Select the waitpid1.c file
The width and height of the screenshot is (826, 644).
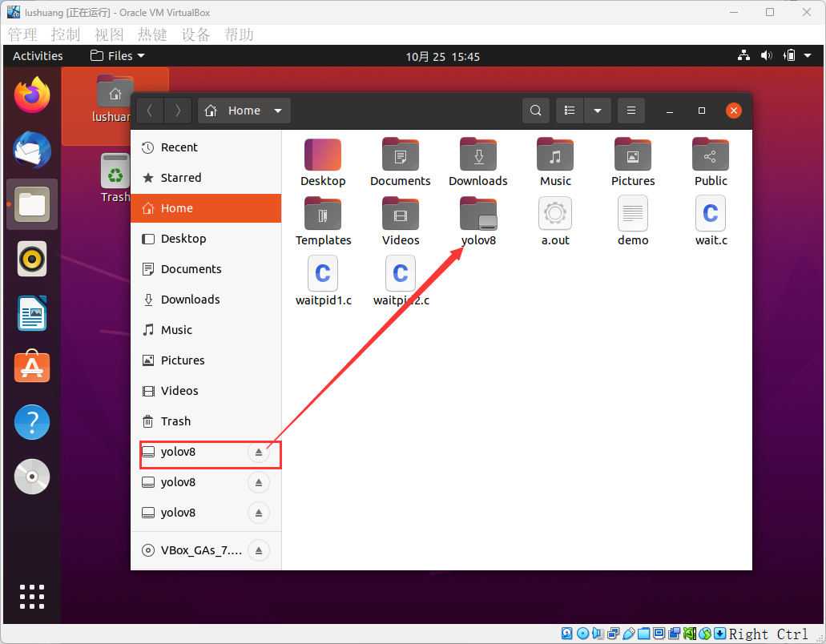(323, 281)
